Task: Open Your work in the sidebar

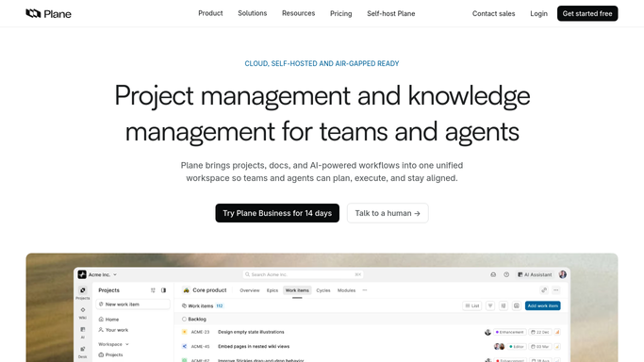Action: (x=113, y=330)
